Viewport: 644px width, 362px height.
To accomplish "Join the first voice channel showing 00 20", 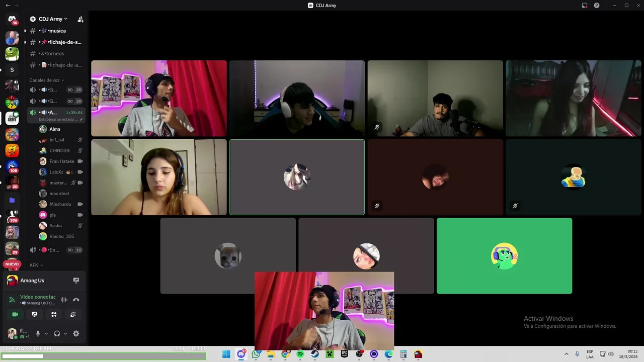I will [x=55, y=90].
